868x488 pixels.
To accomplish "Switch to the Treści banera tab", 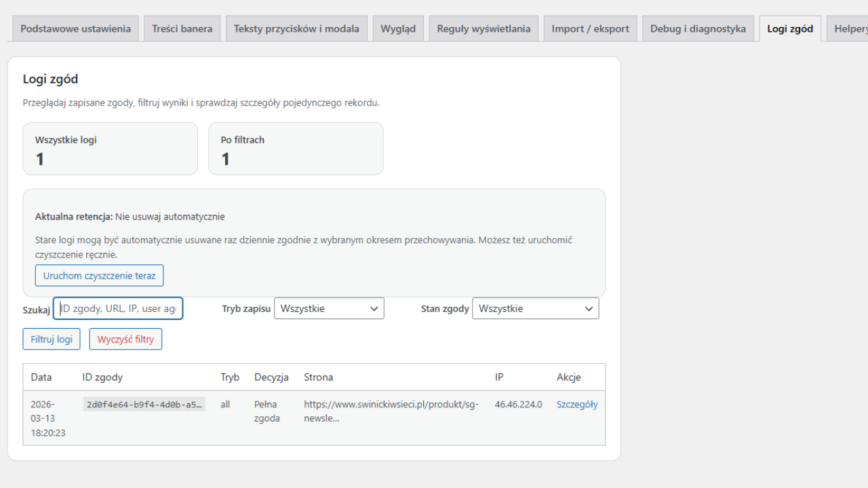I will [182, 28].
